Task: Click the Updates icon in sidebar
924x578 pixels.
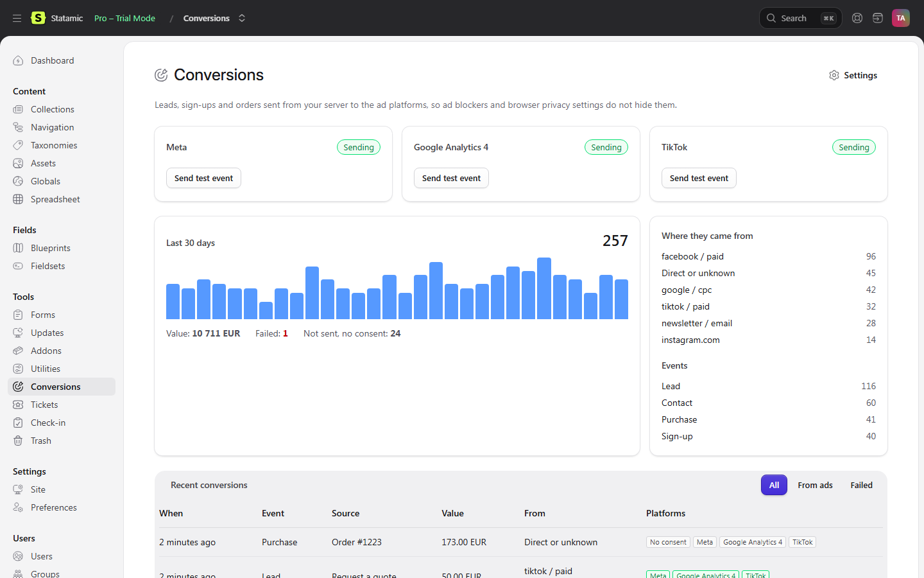Action: tap(18, 333)
